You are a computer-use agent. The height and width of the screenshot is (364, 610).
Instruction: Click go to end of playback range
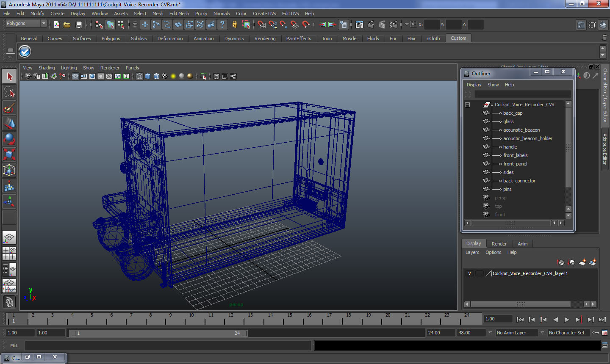[x=602, y=320]
